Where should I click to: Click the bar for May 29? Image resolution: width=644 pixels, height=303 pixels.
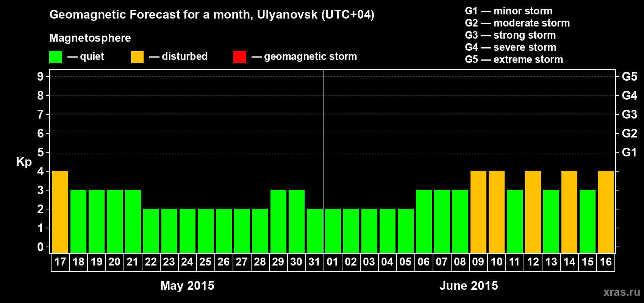click(278, 221)
